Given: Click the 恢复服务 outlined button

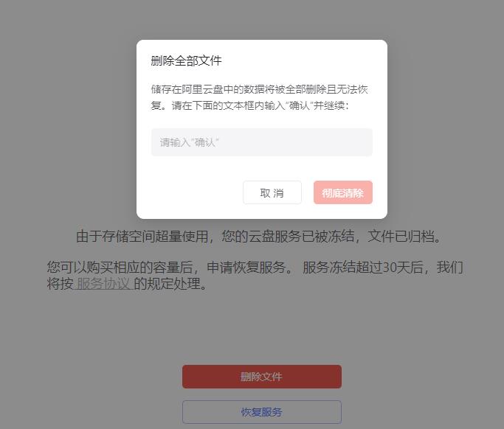Looking at the screenshot, I should click(x=262, y=412).
